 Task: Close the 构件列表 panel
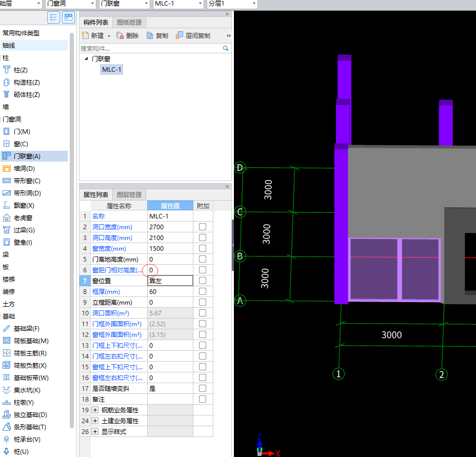tap(227, 14)
